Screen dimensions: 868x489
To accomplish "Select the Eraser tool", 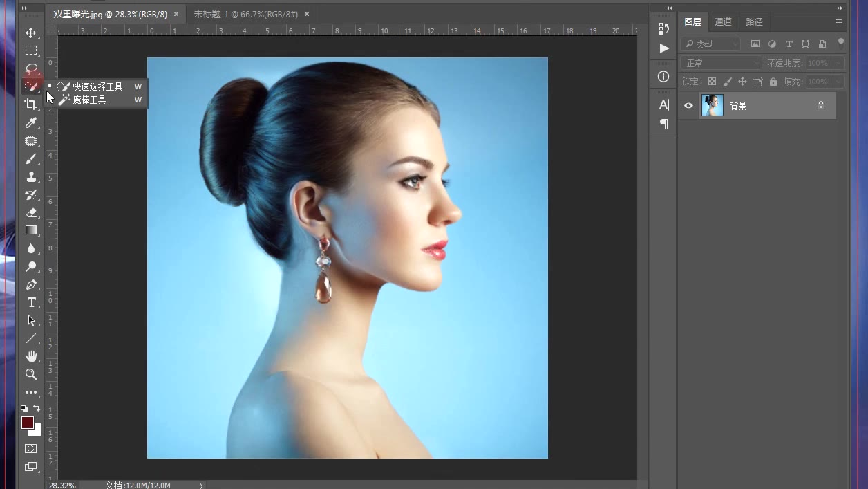I will click(31, 213).
